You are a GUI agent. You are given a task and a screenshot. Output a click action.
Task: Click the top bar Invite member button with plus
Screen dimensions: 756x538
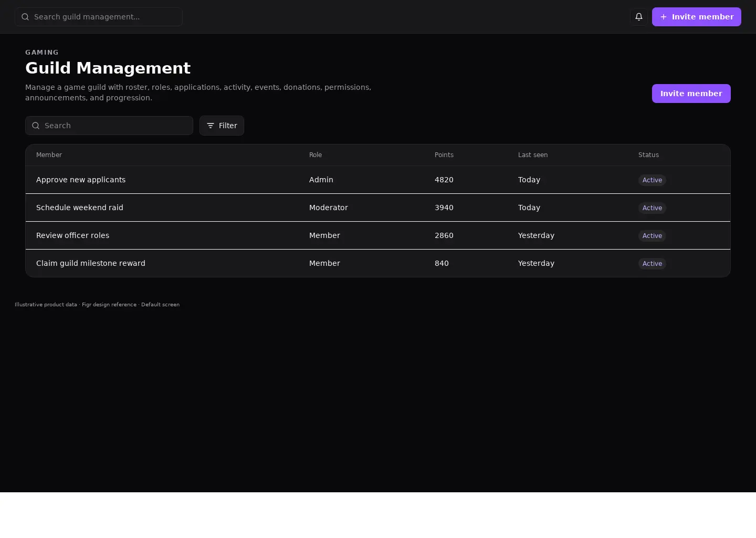coord(697,17)
